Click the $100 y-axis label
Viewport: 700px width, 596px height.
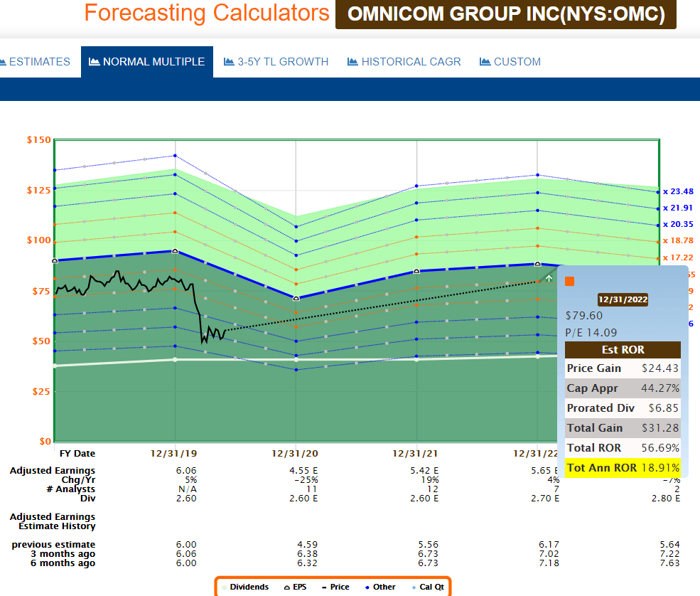[39, 240]
